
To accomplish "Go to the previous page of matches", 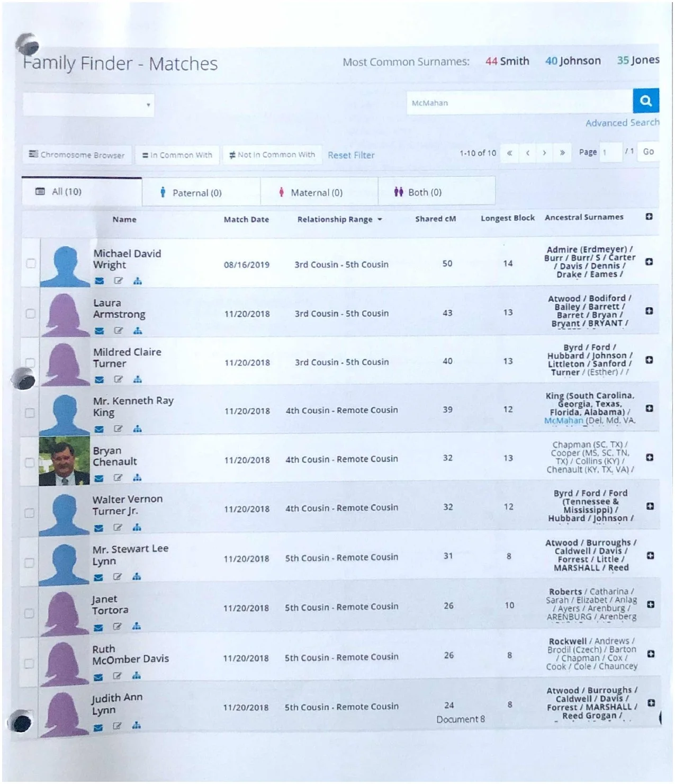I will tap(527, 153).
